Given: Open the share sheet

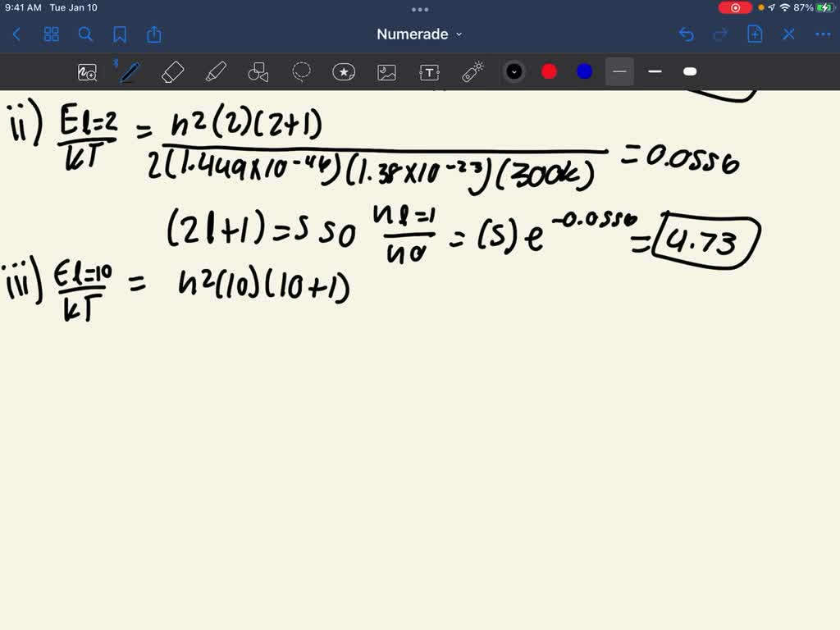Looking at the screenshot, I should click(x=154, y=34).
